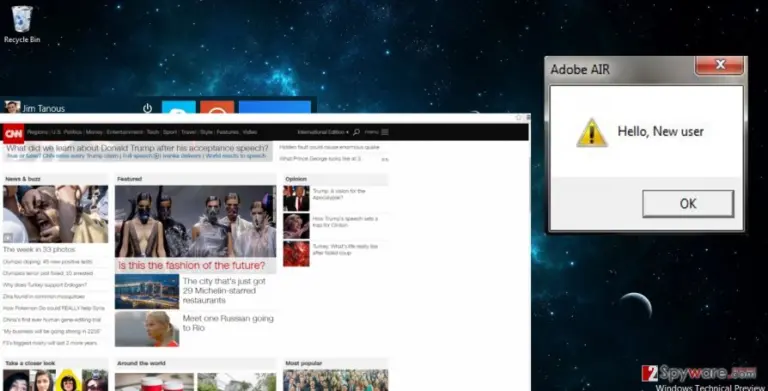Go to the Money section in CNN nav
This screenshot has width=768, height=391.
pos(94,132)
